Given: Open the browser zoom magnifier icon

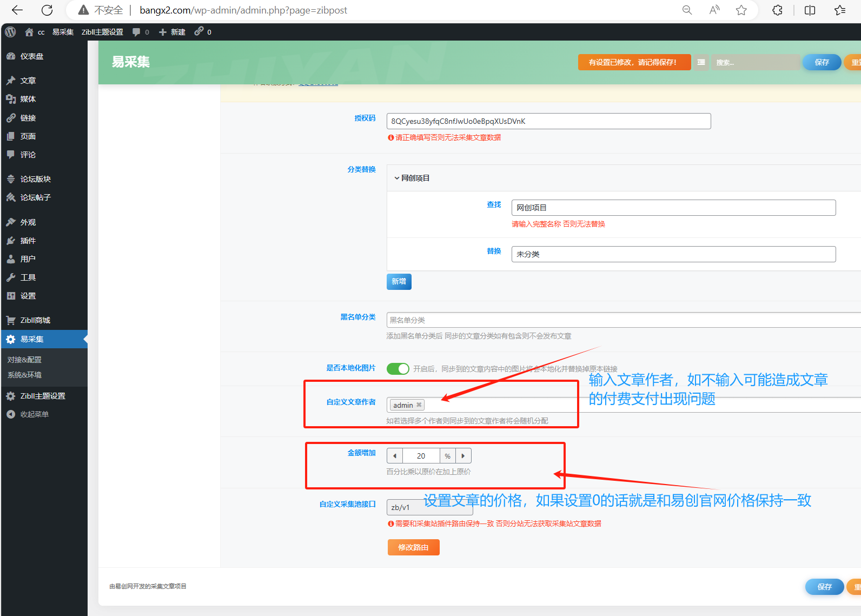Looking at the screenshot, I should 687,10.
